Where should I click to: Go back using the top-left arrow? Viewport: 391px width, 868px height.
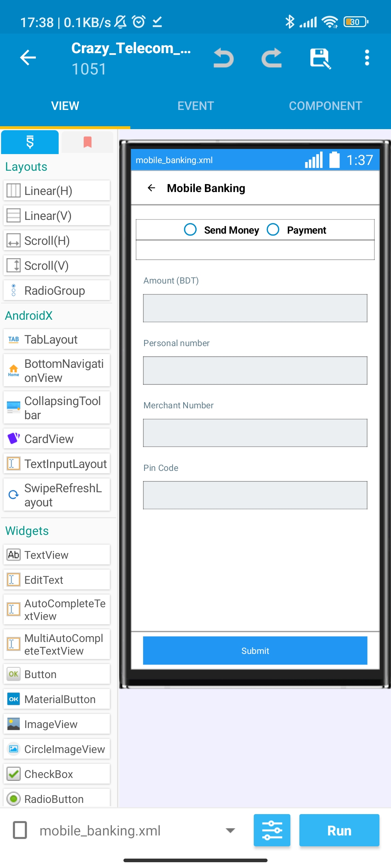[28, 58]
